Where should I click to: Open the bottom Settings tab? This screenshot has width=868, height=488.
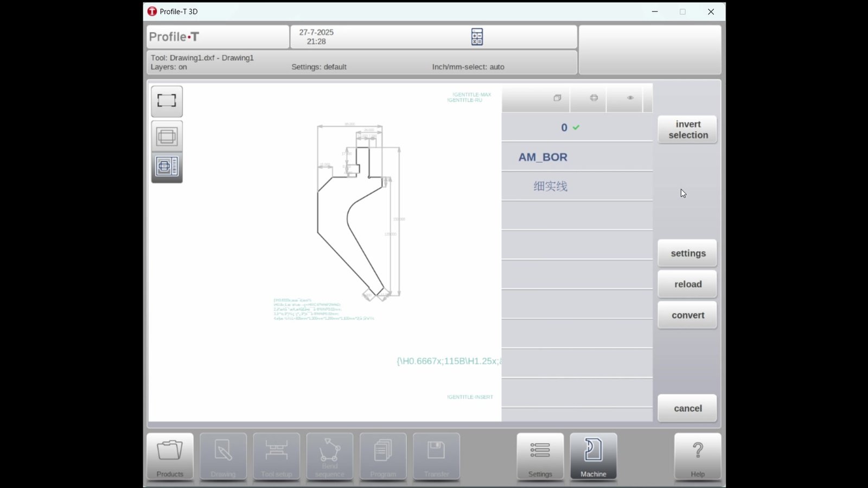tap(540, 457)
